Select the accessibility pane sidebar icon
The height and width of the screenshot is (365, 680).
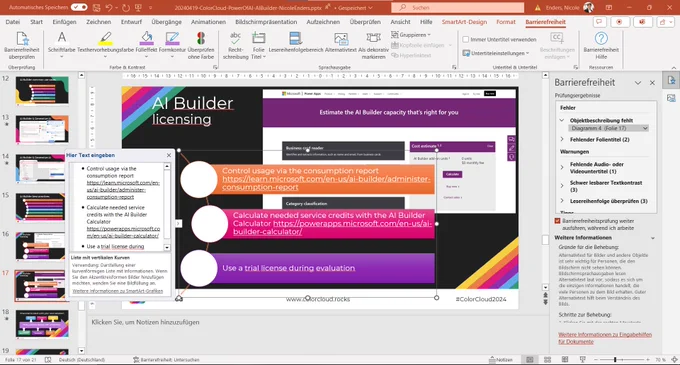pos(671,81)
